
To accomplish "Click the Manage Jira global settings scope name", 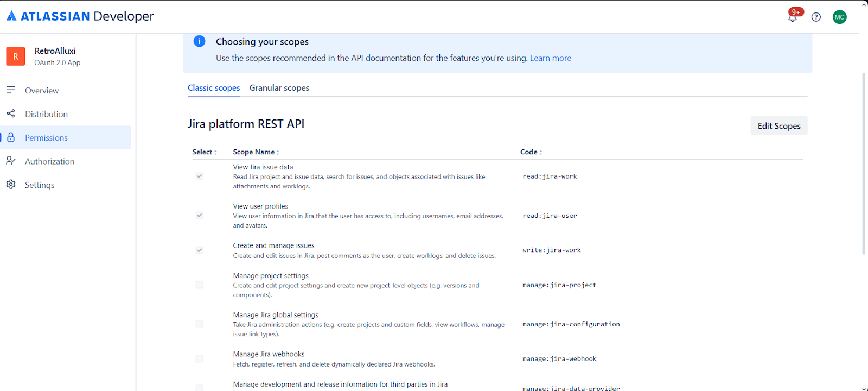I will pyautogui.click(x=276, y=315).
